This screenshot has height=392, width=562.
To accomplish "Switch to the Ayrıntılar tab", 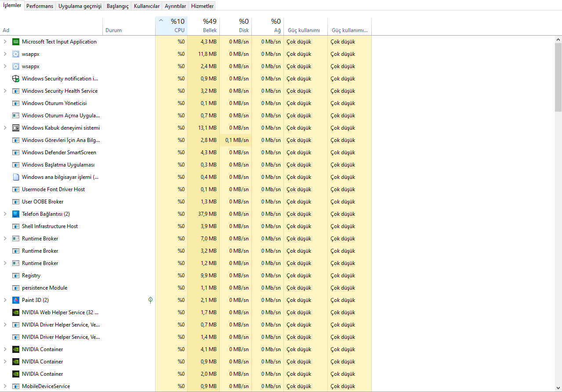I will pos(175,6).
